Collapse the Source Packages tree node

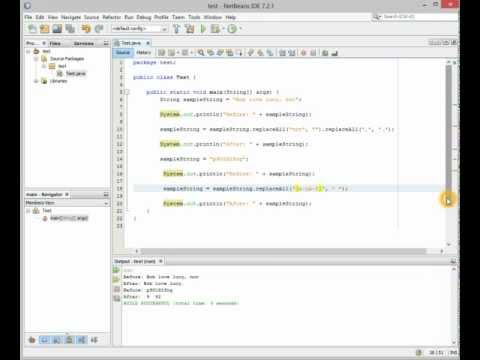point(36,59)
